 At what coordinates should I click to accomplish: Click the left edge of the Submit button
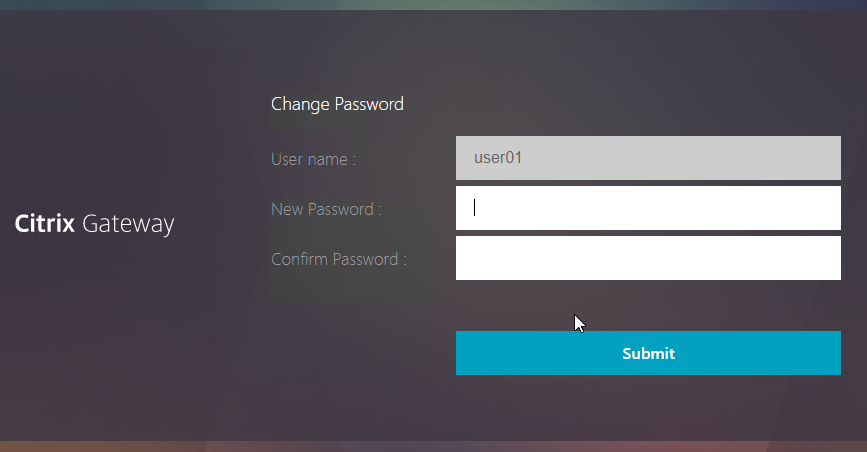[x=464, y=353]
